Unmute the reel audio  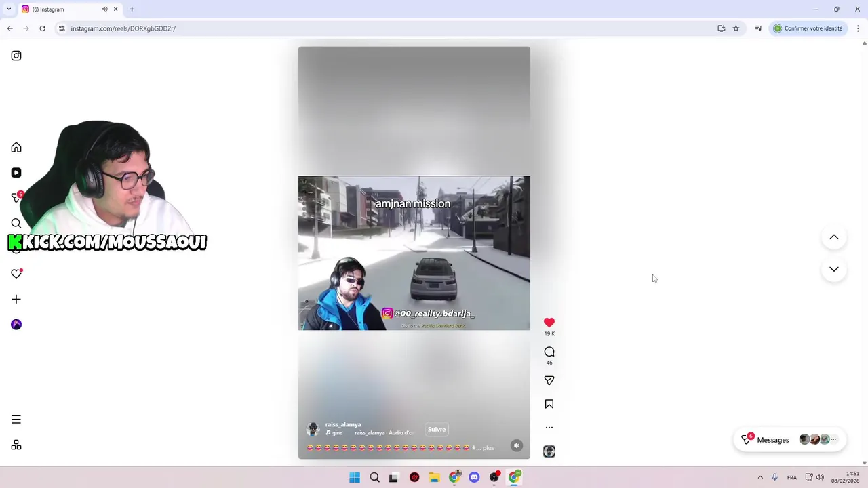point(517,446)
